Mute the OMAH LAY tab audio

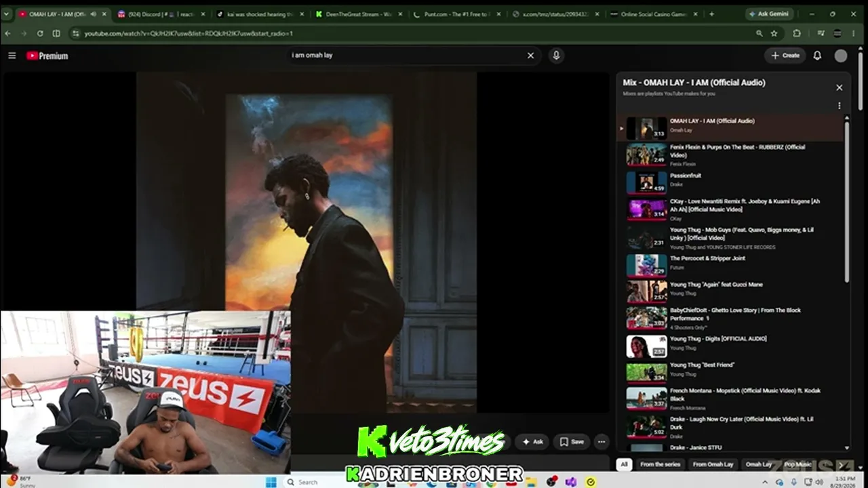pos(93,14)
